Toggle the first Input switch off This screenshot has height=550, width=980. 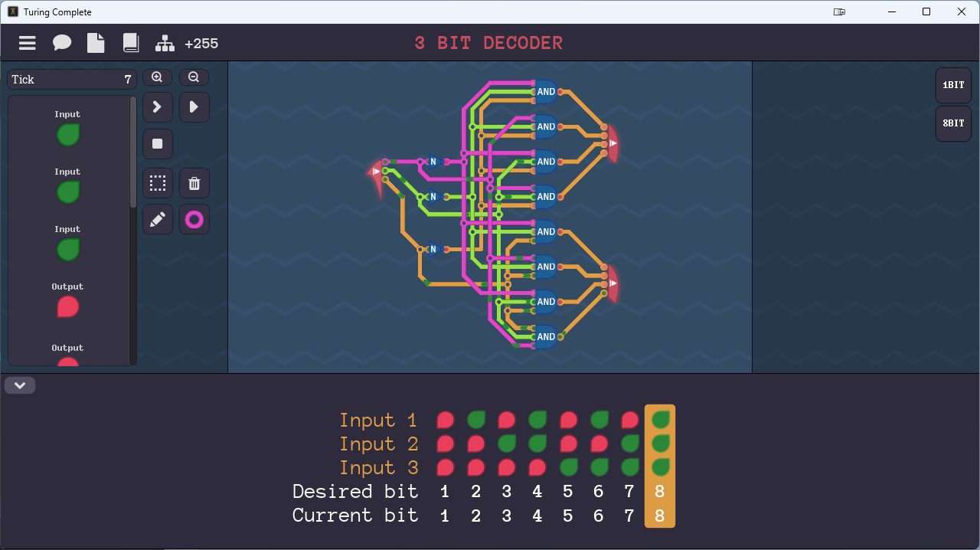click(x=67, y=134)
